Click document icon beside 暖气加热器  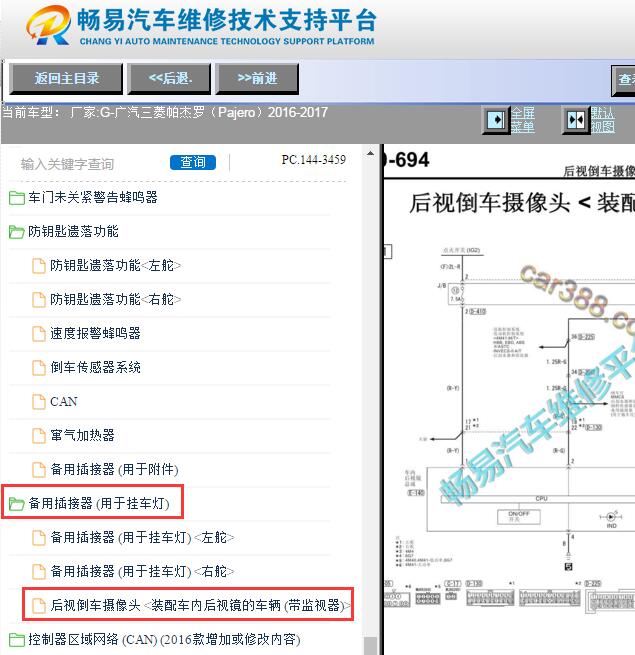(39, 436)
